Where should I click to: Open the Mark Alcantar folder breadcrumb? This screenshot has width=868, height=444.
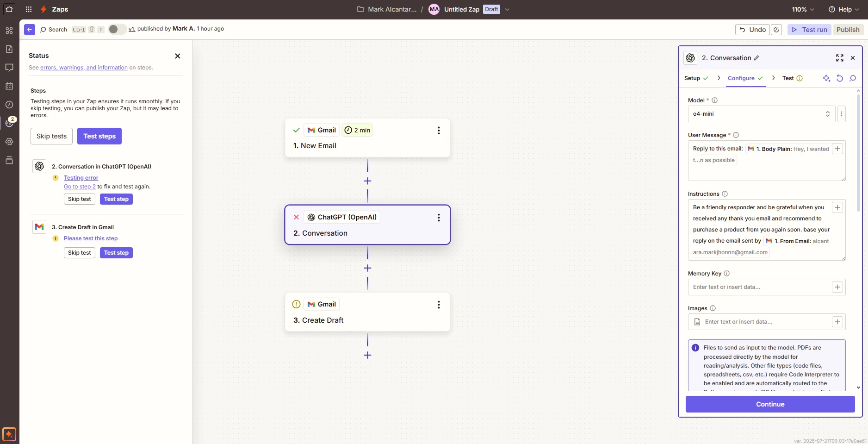(x=387, y=9)
